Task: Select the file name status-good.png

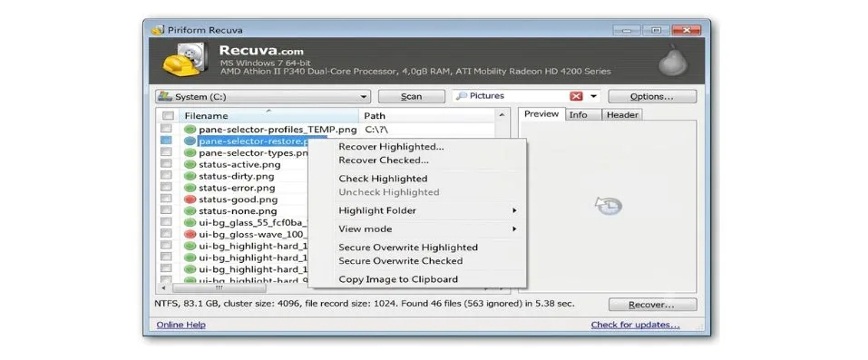Action: click(x=238, y=199)
